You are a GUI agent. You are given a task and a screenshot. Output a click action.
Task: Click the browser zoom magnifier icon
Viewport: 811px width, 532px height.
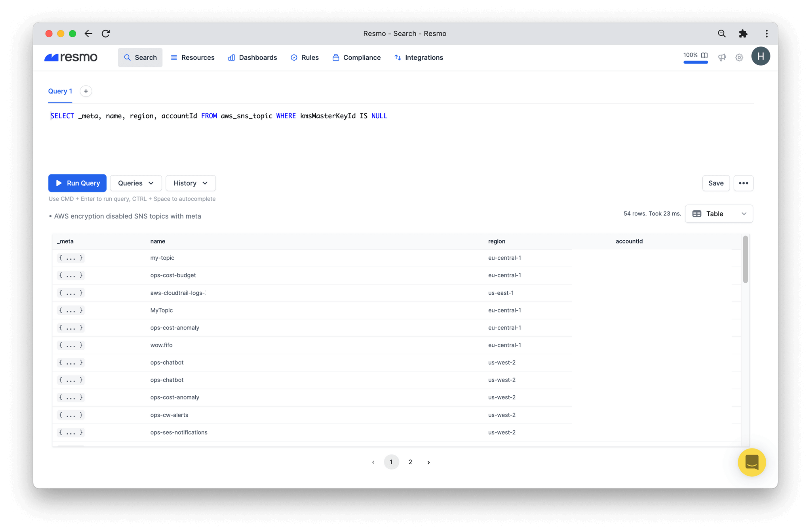(x=722, y=34)
